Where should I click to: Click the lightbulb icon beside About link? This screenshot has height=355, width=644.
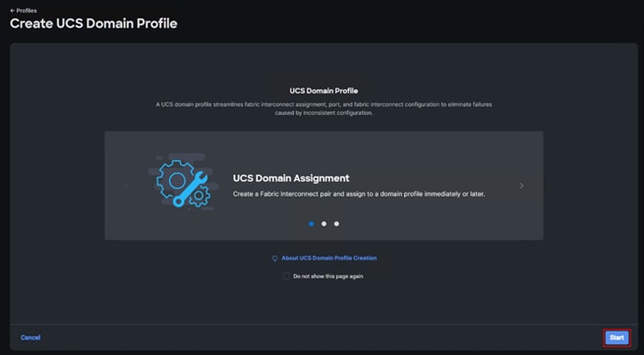pyautogui.click(x=275, y=259)
